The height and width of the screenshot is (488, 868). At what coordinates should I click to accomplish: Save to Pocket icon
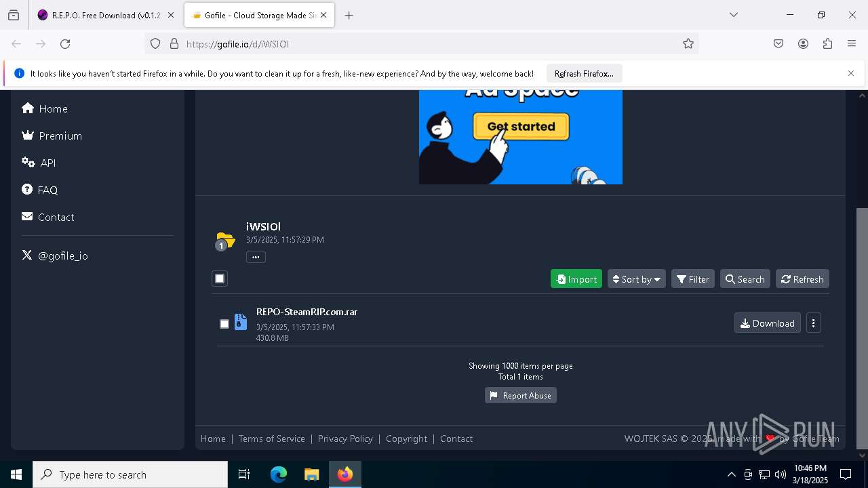pyautogui.click(x=778, y=44)
